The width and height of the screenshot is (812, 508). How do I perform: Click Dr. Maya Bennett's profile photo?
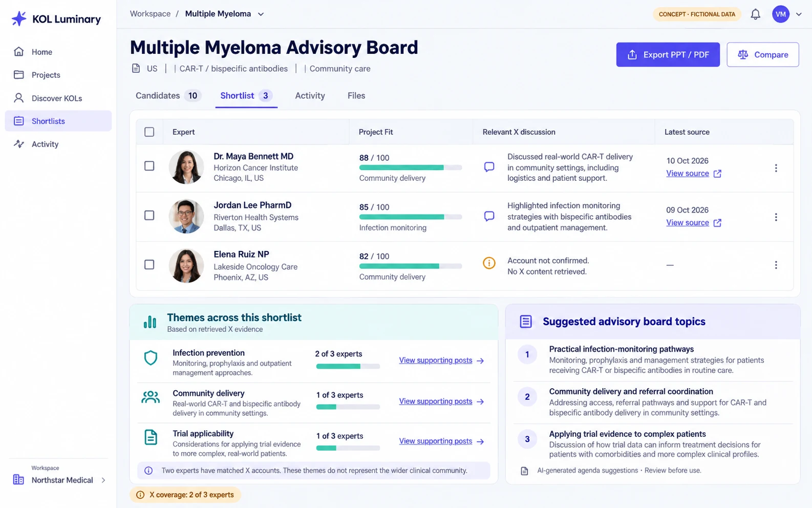click(186, 167)
